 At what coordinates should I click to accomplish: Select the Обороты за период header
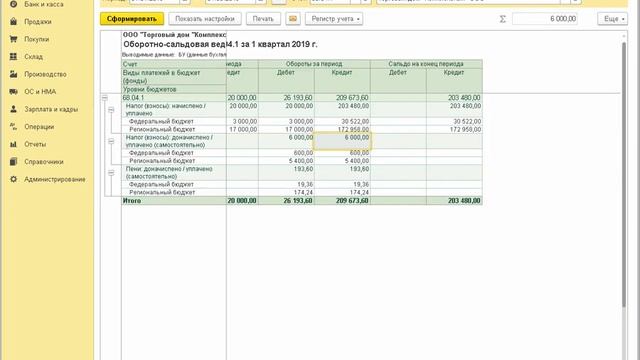(x=314, y=64)
